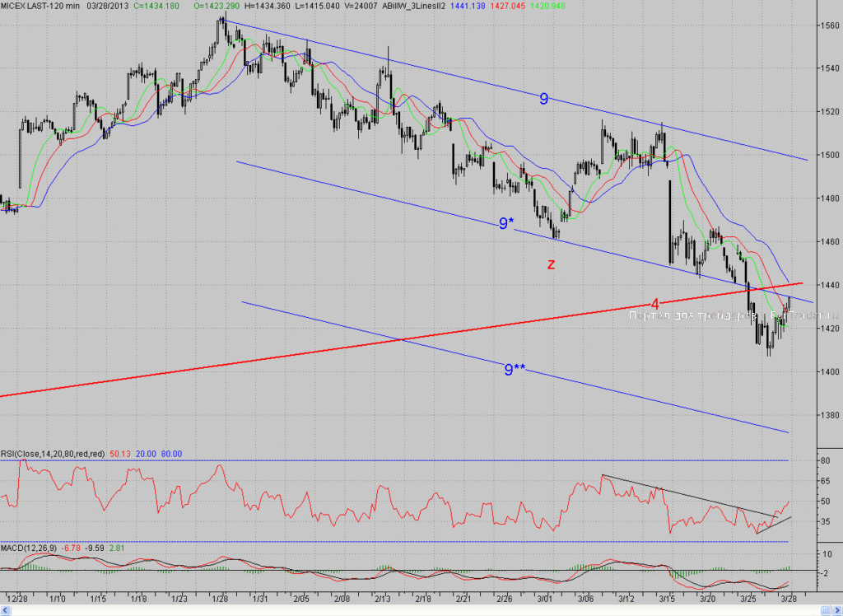Viewport: 843px width, 616px height.
Task: Click the scrollbar left arrow button
Action: [x=6, y=610]
